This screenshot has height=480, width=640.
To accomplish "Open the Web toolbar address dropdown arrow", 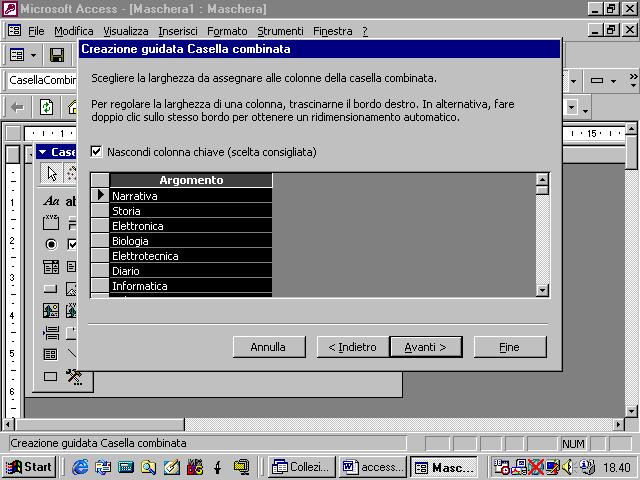I will [571, 108].
